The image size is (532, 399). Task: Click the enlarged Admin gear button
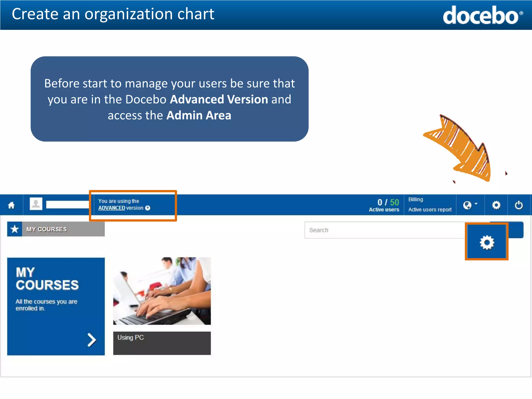487,242
